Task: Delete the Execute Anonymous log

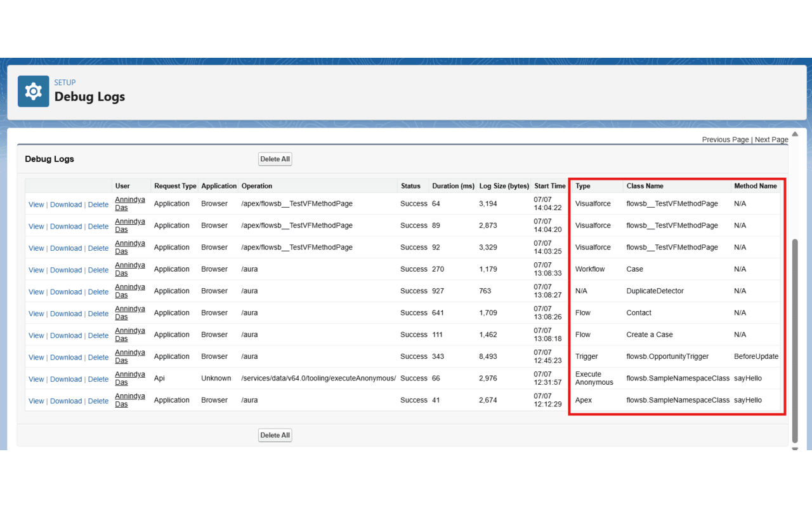Action: click(x=98, y=379)
